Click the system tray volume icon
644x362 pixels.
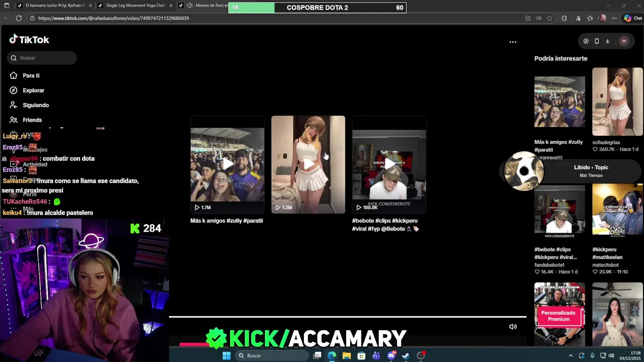click(x=611, y=355)
